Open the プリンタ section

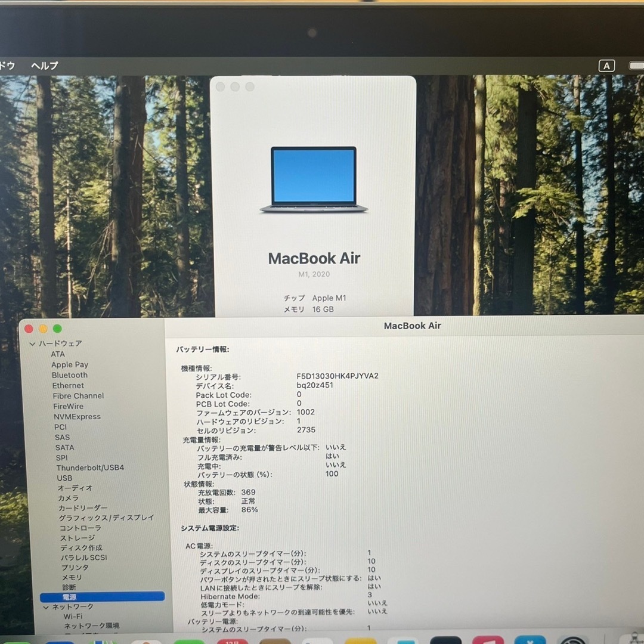(x=75, y=568)
